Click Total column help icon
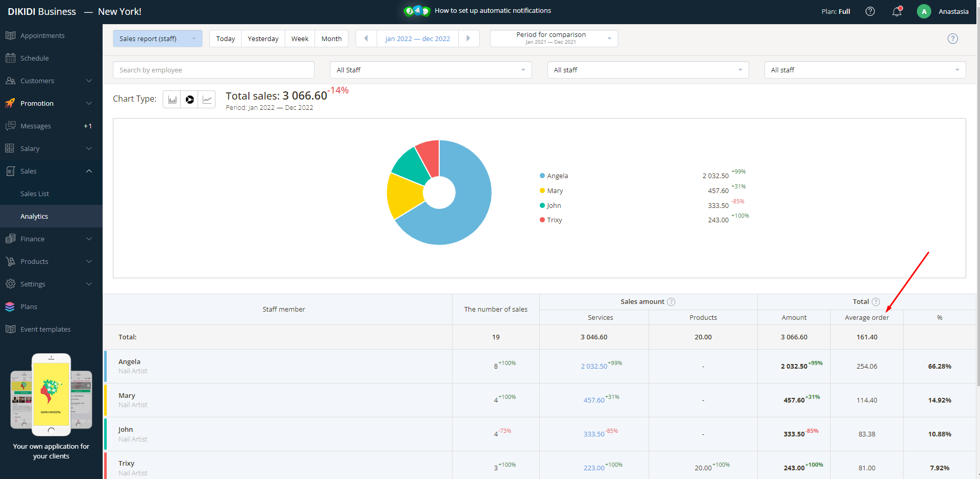Image resolution: width=980 pixels, height=479 pixels. click(876, 302)
